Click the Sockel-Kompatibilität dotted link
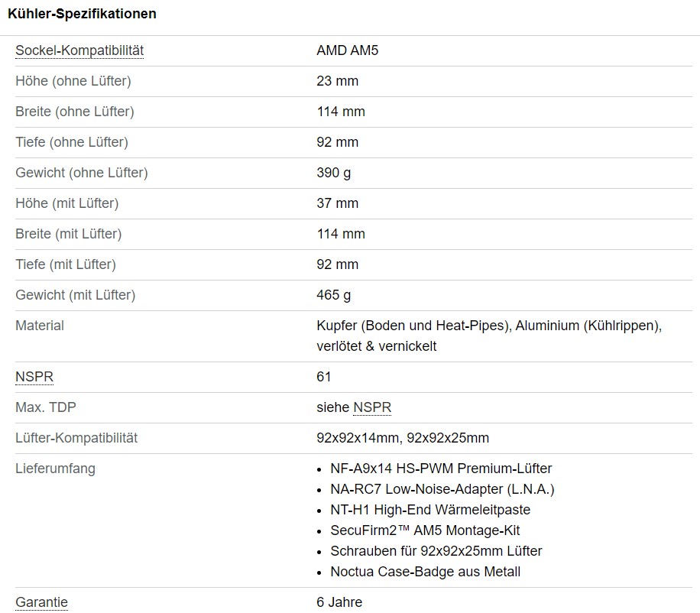Screen dimensions: 700x613 (79, 50)
